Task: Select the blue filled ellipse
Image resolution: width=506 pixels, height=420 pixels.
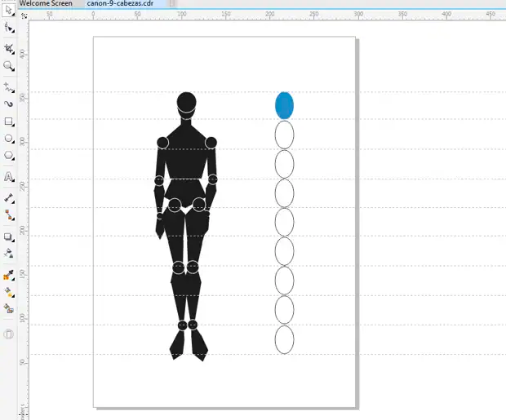Action: [x=284, y=105]
